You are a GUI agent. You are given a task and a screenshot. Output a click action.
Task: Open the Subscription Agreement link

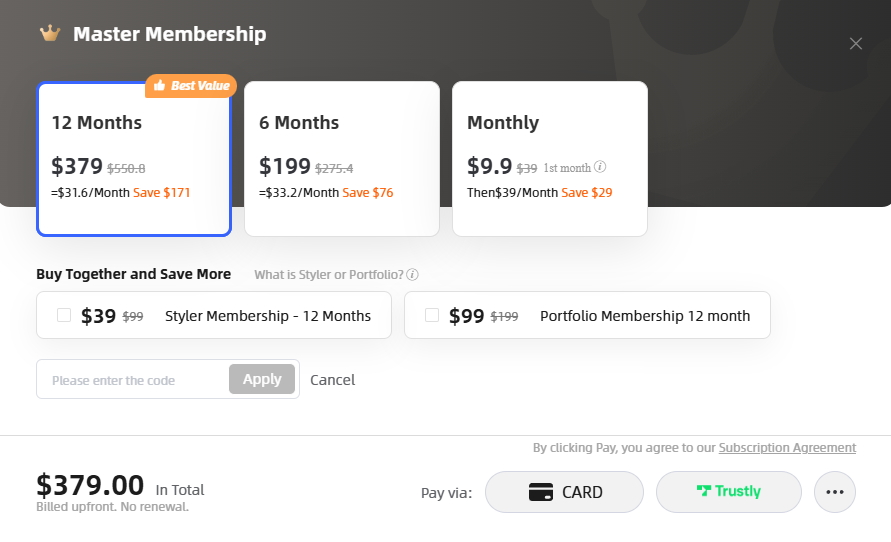[x=787, y=448]
